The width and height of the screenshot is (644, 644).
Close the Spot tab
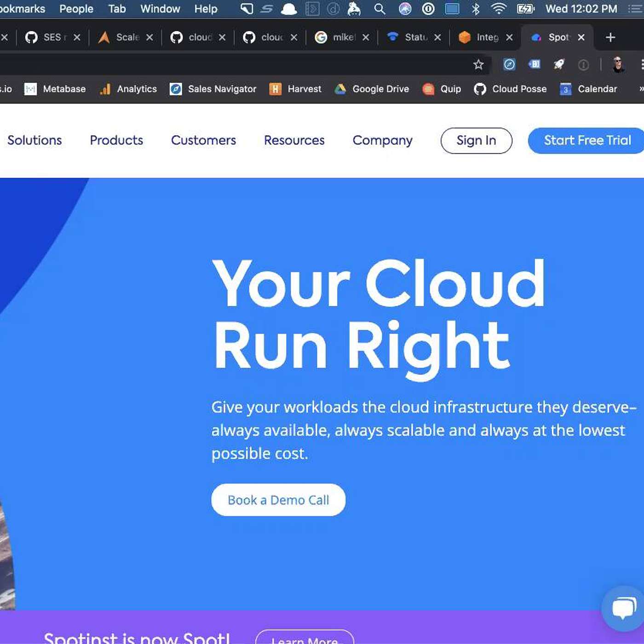581,37
